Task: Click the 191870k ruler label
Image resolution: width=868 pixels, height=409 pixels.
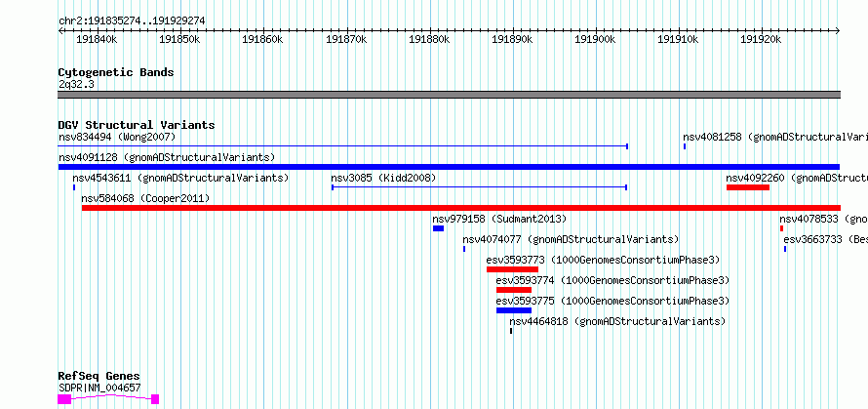Action: click(346, 39)
